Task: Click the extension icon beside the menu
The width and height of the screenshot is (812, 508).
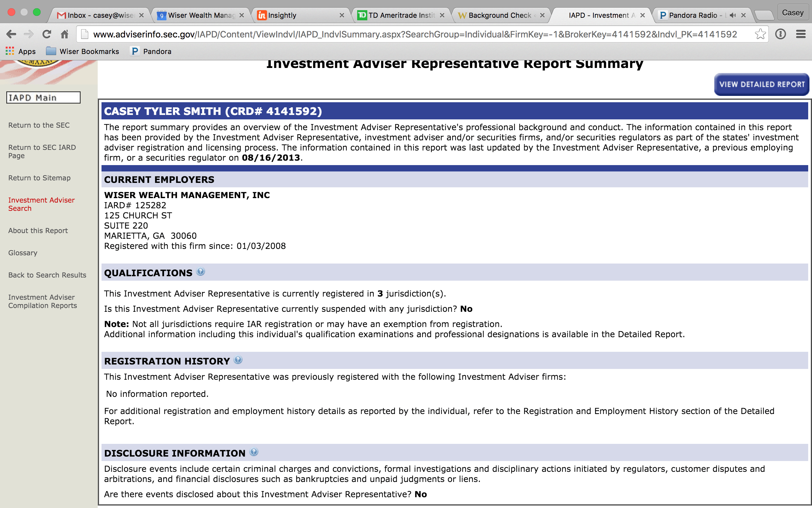Action: click(781, 34)
